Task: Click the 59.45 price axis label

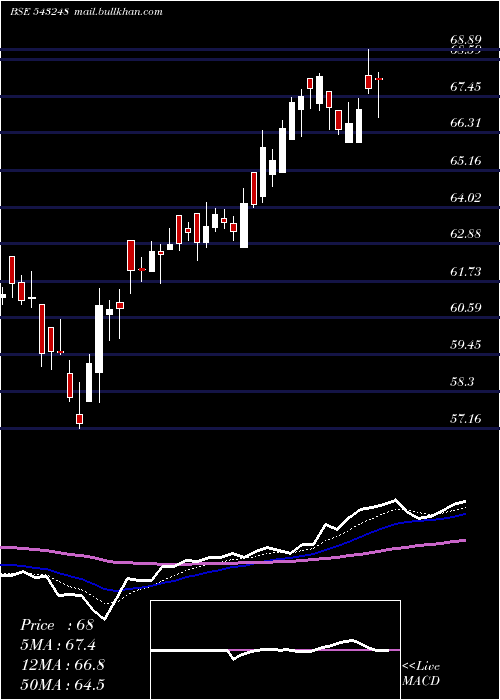Action: [x=465, y=344]
